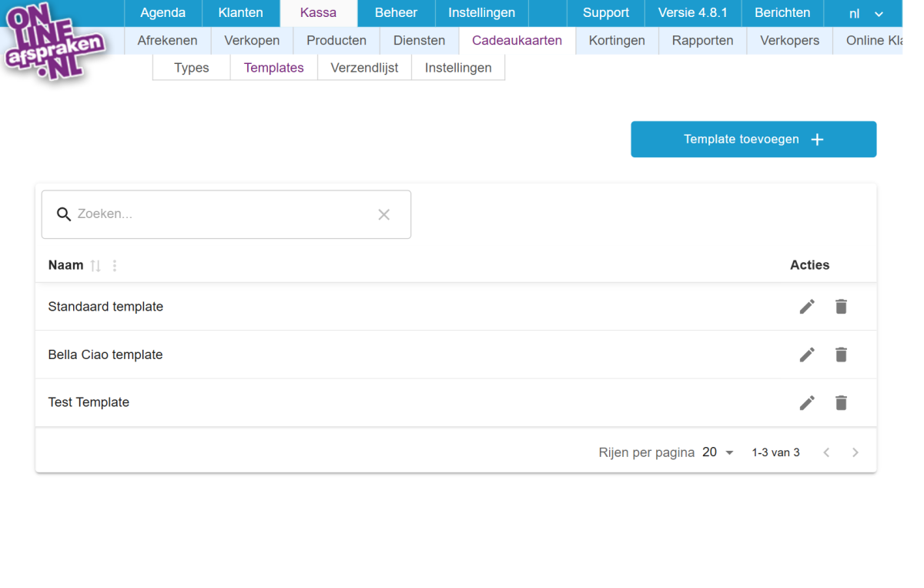
Task: Open the Naam column options menu
Action: pyautogui.click(x=115, y=266)
